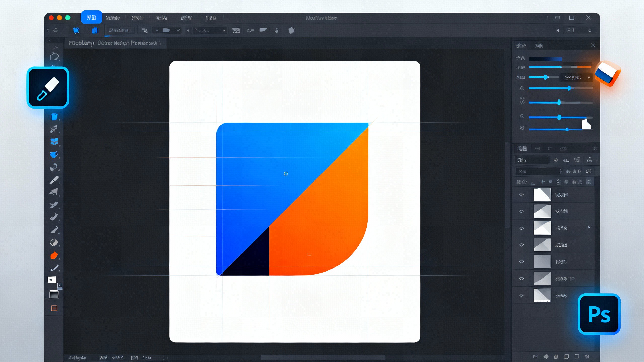
Task: Toggle visibility of the topmost layer
Action: (x=521, y=194)
